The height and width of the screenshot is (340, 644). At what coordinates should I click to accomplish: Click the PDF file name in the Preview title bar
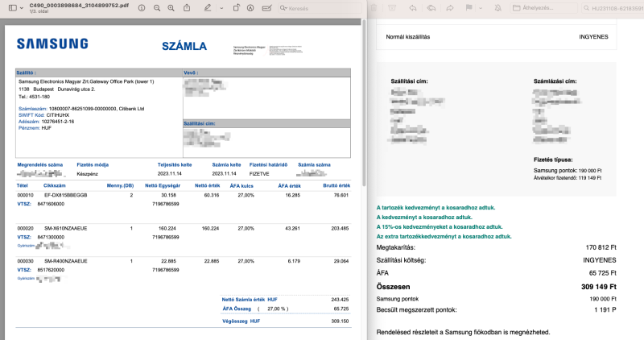[79, 6]
